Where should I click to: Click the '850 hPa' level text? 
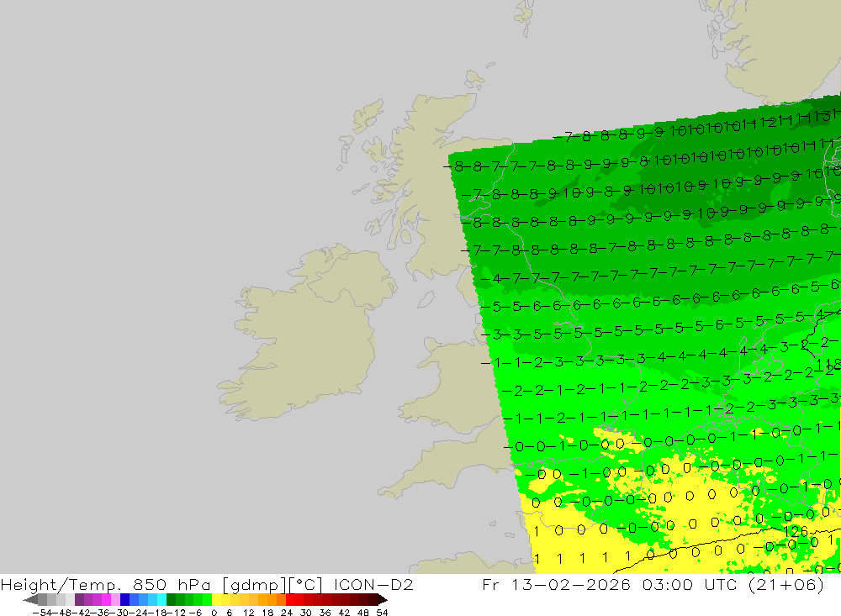pyautogui.click(x=172, y=583)
